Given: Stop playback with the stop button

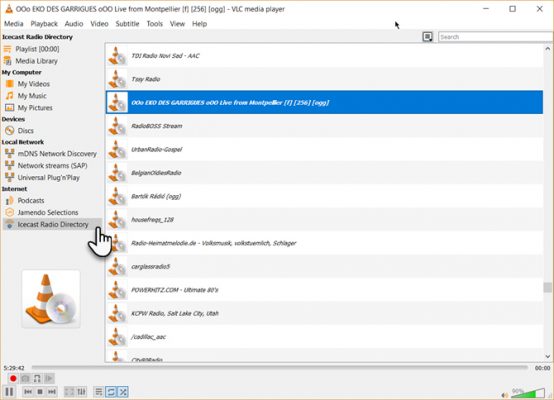Looking at the screenshot, I should point(40,392).
